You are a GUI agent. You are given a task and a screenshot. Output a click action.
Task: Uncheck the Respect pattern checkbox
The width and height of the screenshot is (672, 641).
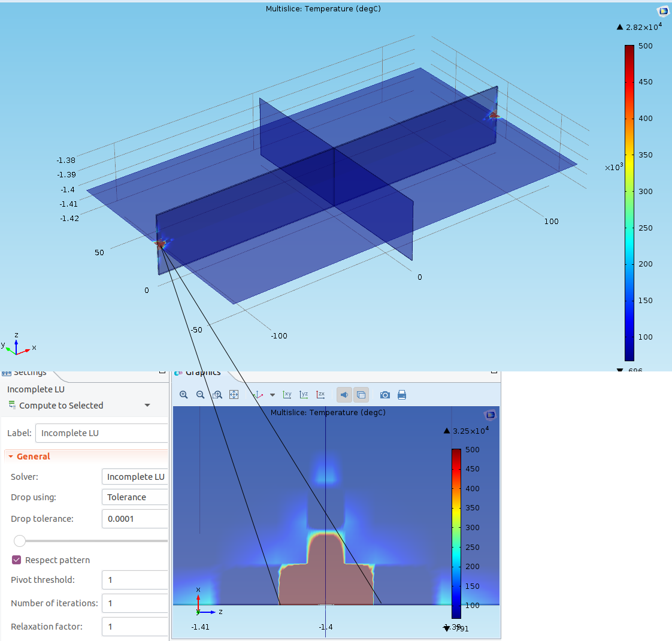pos(17,560)
